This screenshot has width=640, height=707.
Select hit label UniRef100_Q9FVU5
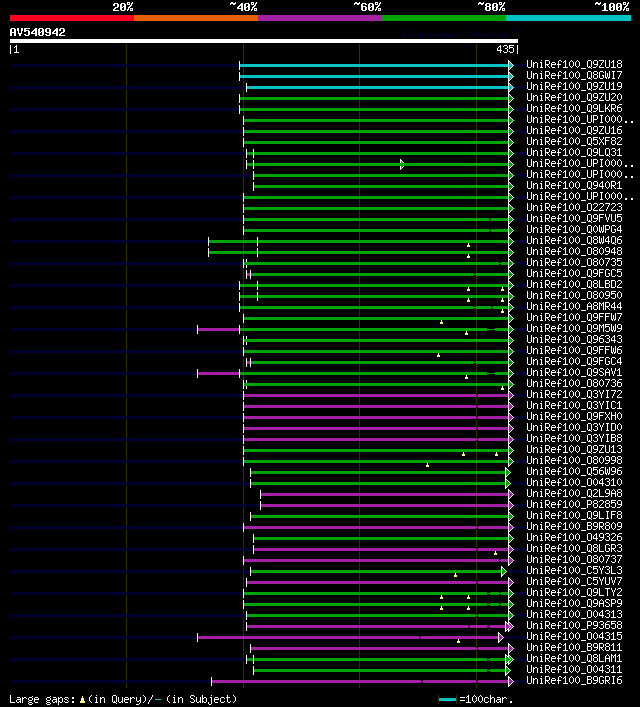point(574,218)
